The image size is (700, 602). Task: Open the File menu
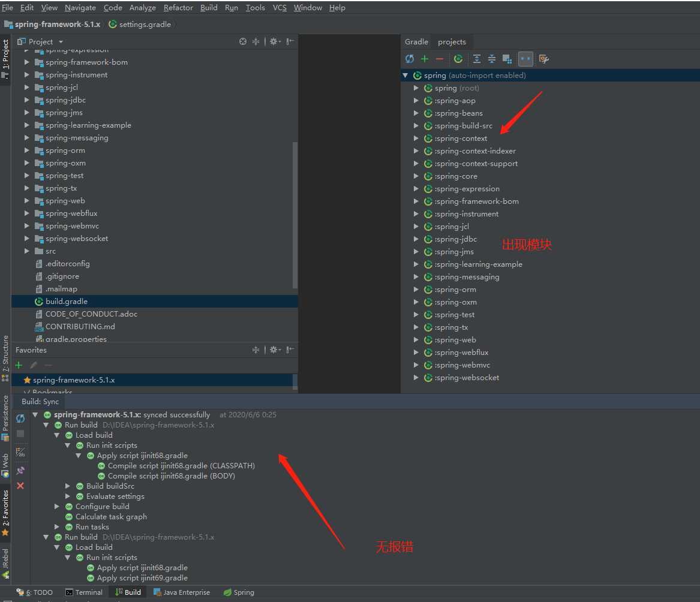tap(7, 8)
